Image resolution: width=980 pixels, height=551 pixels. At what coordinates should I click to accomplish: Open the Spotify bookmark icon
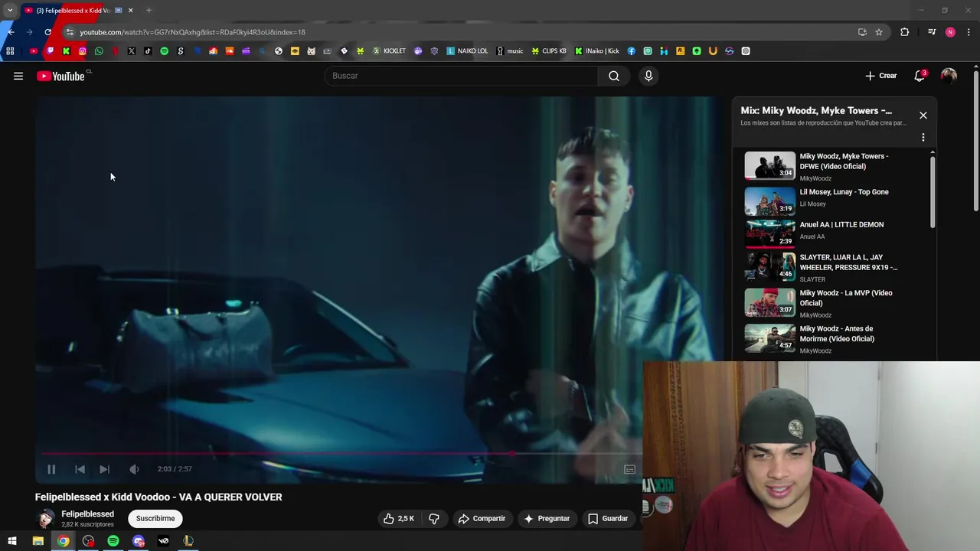tap(164, 51)
